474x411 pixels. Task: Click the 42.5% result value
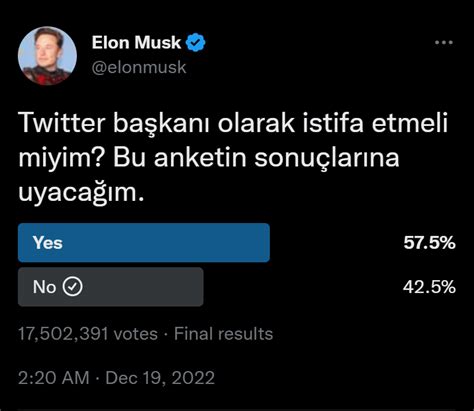click(x=429, y=287)
